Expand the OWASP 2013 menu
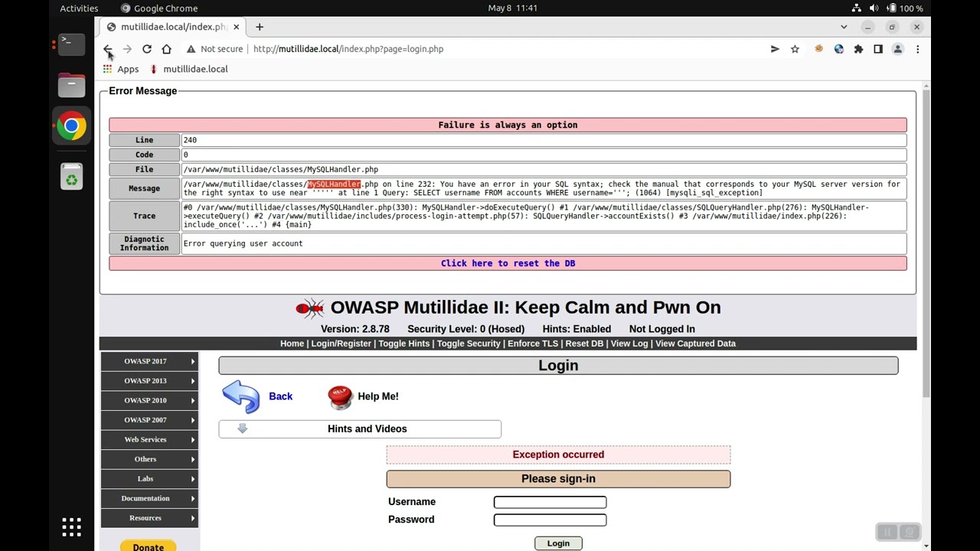Viewport: 980px width, 551px height. 149,380
